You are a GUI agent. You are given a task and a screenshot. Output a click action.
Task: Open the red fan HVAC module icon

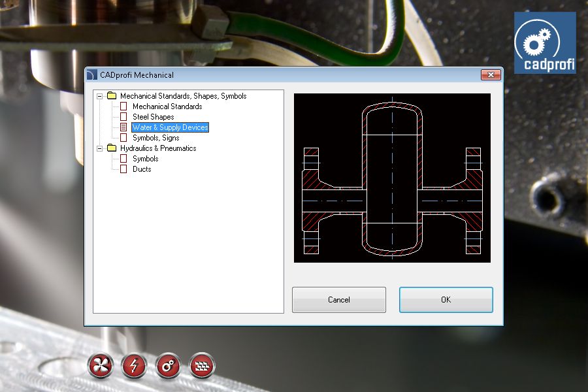point(101,365)
